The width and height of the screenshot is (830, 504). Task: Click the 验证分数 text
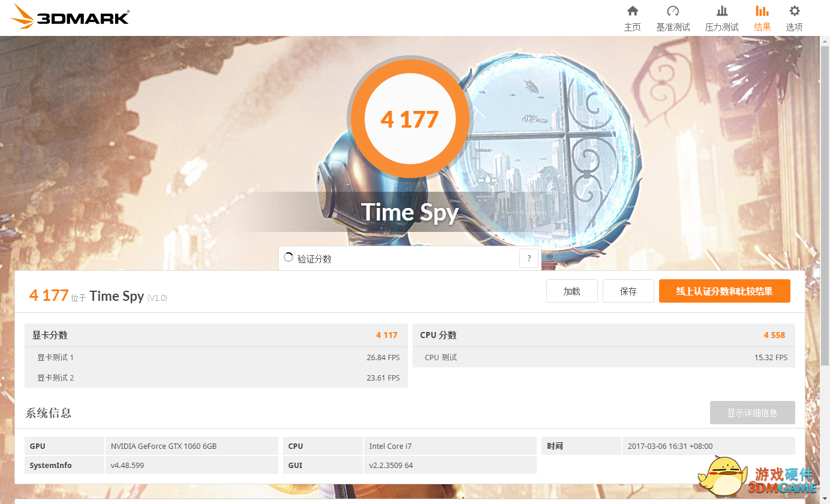point(314,259)
